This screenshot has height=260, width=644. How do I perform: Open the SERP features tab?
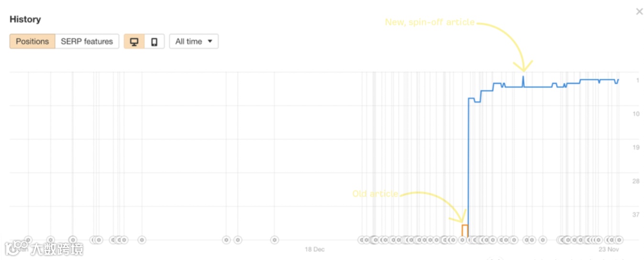87,42
